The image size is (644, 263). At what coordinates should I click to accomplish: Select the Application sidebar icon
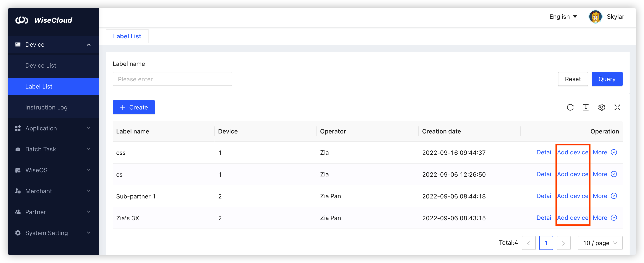[18, 128]
